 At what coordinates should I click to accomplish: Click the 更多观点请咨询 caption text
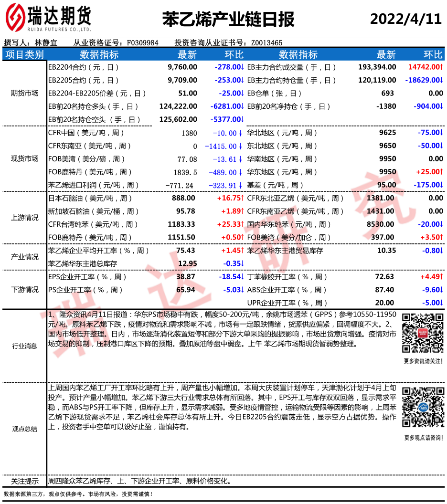(x=423, y=437)
